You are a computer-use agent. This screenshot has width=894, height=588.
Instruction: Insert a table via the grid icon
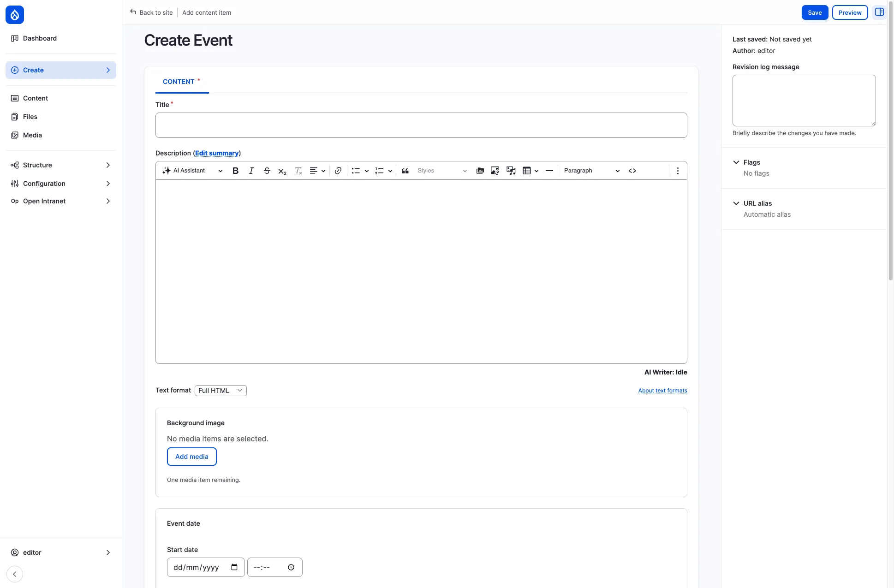click(527, 171)
